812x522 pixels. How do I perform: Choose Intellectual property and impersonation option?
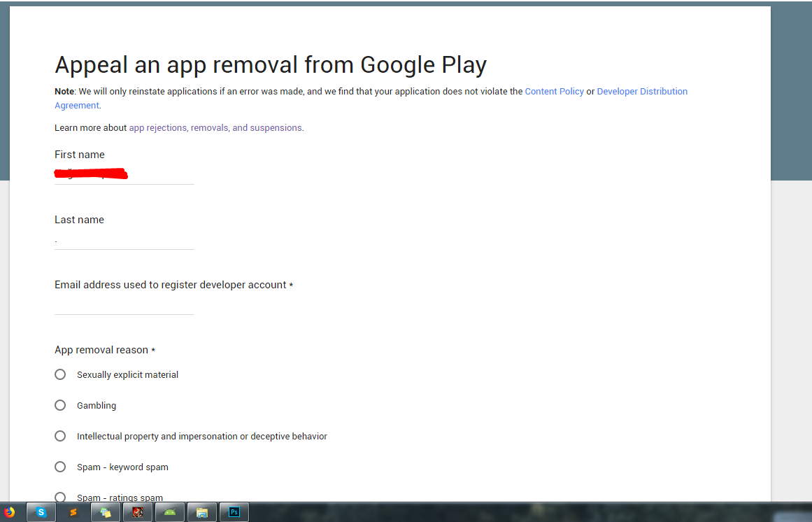[60, 436]
